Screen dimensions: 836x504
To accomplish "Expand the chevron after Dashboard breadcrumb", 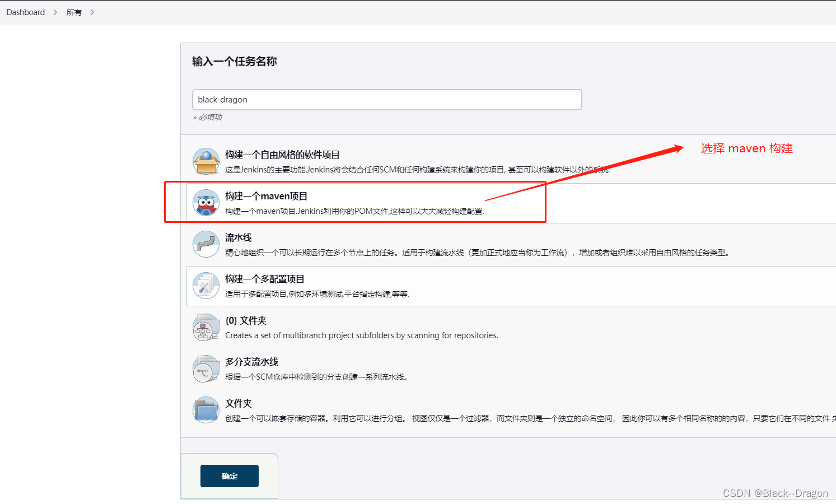I will pyautogui.click(x=54, y=12).
